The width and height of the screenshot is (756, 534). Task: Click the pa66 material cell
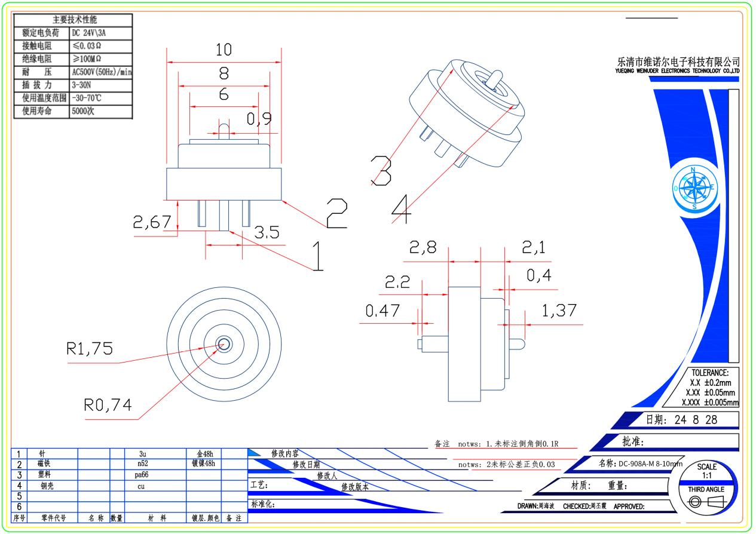142,475
